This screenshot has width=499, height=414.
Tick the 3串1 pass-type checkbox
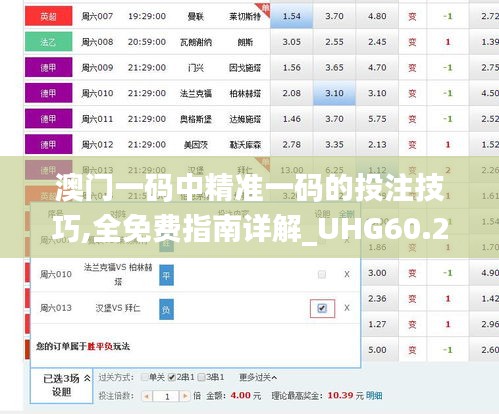click(x=201, y=377)
